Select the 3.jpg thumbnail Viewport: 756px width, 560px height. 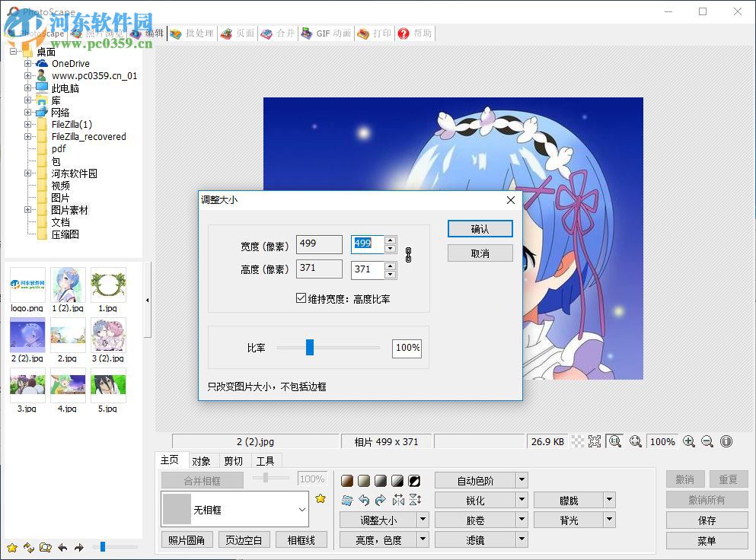(27, 386)
